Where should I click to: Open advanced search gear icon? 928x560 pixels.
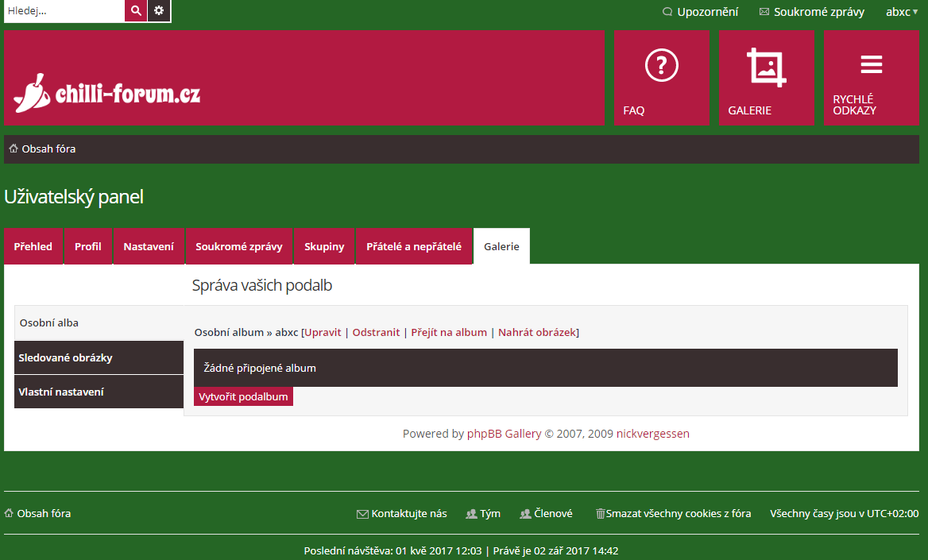click(x=159, y=11)
